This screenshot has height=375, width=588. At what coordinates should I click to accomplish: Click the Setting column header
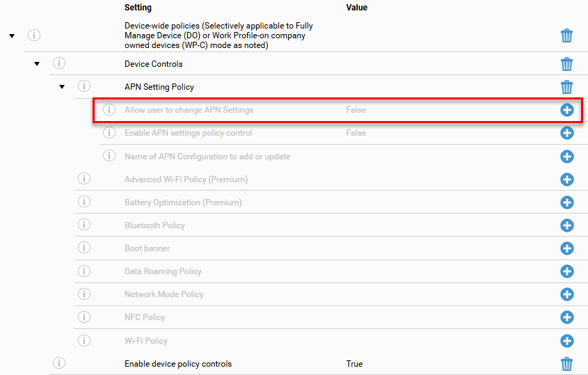click(x=138, y=8)
